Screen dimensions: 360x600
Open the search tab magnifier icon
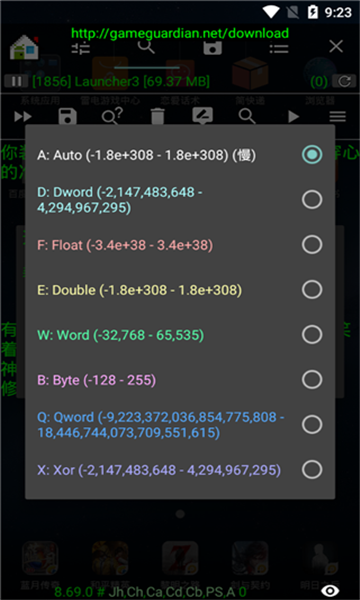point(147,47)
